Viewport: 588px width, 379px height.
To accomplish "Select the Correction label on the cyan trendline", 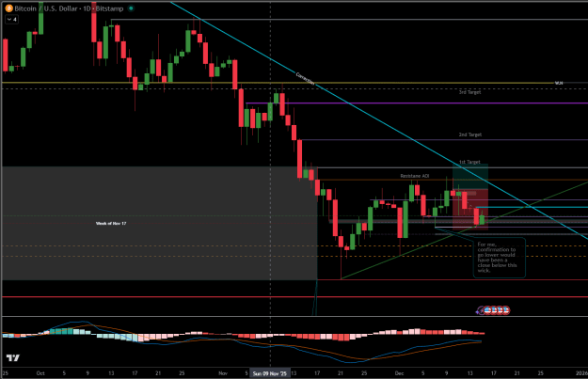I will pyautogui.click(x=306, y=79).
